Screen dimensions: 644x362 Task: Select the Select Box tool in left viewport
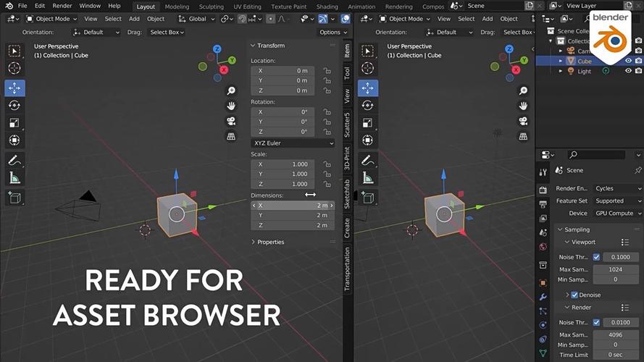tap(14, 51)
